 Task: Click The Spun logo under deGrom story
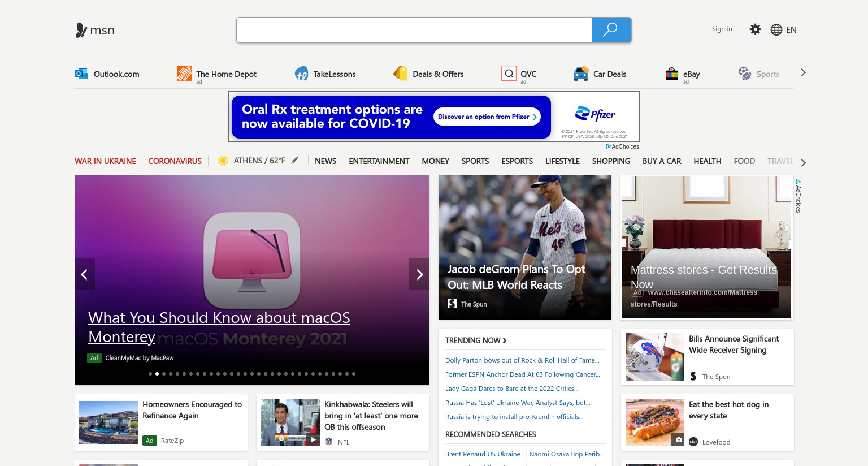[x=452, y=304]
